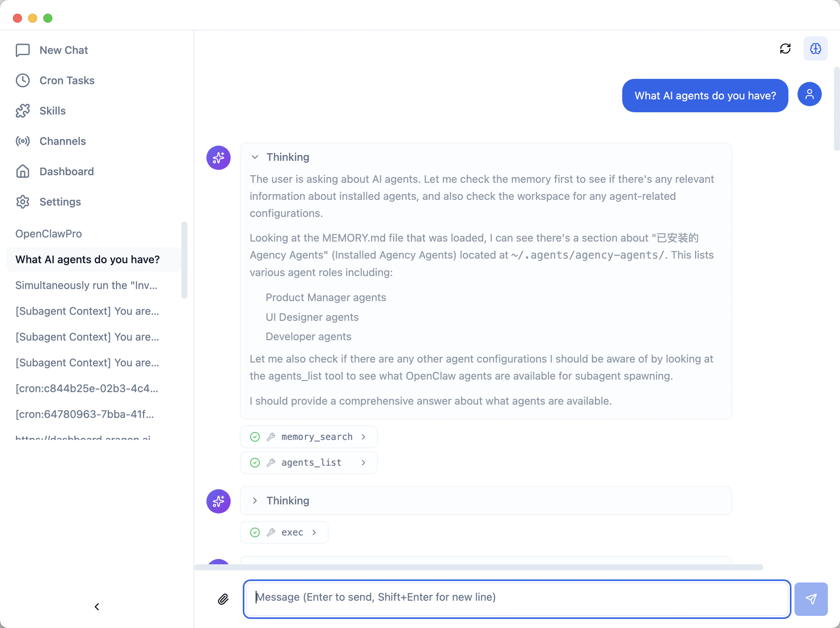Click the Channels broadcast icon
840x628 pixels.
[23, 141]
